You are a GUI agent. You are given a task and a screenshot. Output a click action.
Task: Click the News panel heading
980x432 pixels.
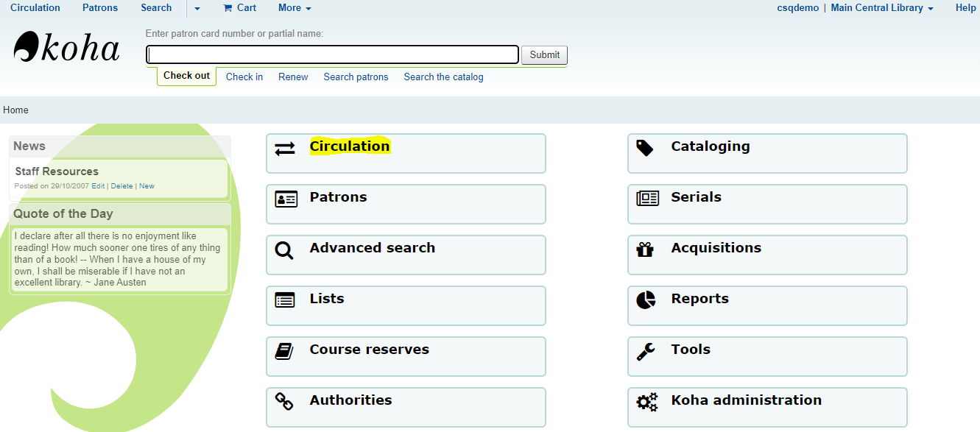pyautogui.click(x=29, y=146)
